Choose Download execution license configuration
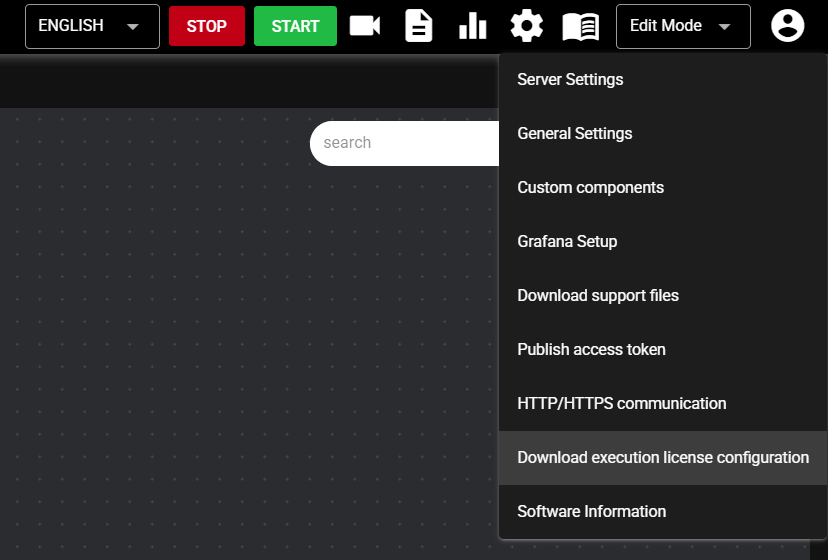 663,457
